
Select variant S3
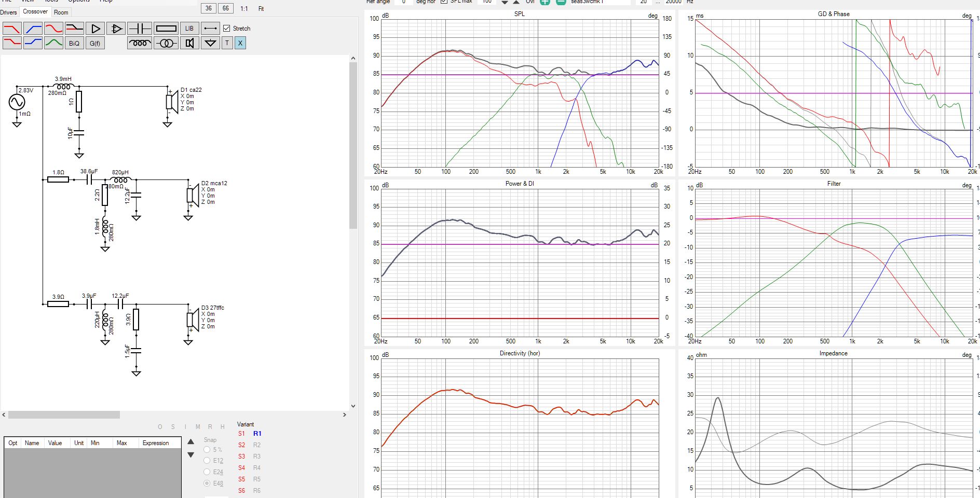point(241,457)
